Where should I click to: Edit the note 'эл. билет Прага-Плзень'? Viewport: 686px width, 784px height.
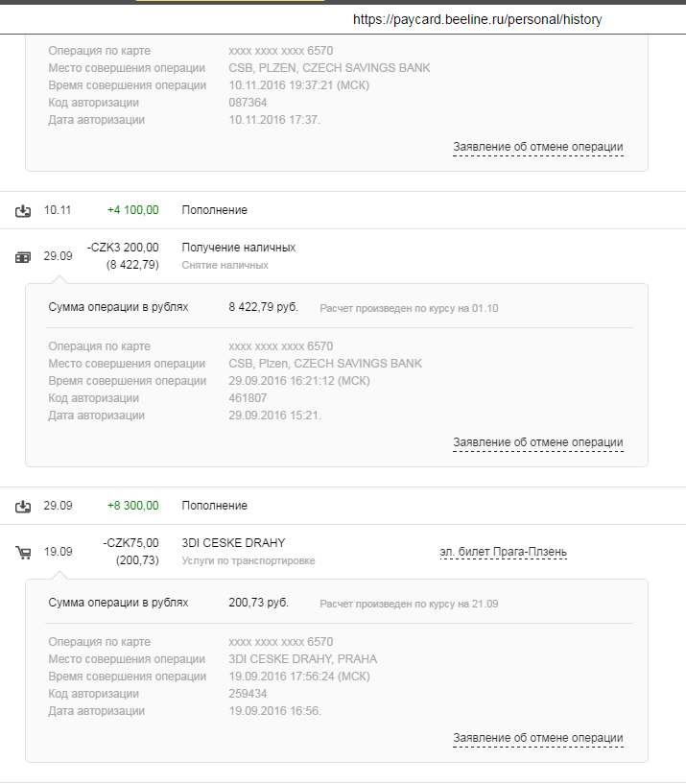[x=503, y=552]
